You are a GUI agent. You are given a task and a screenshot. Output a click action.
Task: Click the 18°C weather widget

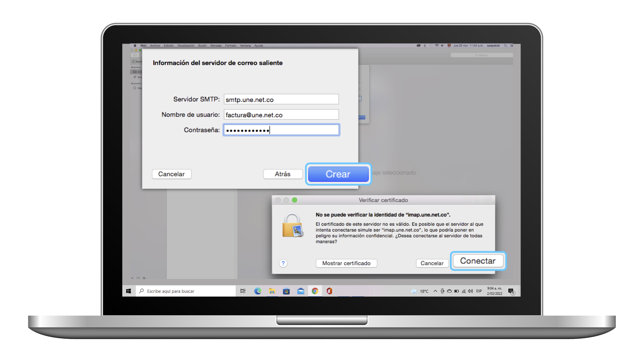click(x=420, y=291)
